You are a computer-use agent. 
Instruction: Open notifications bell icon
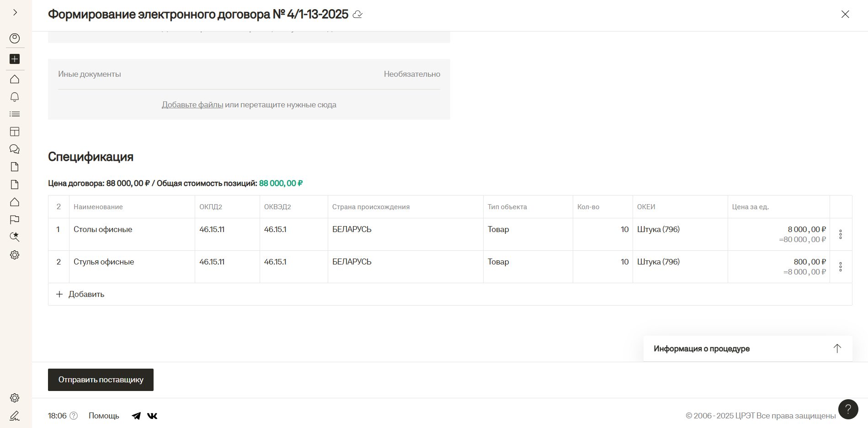click(15, 97)
